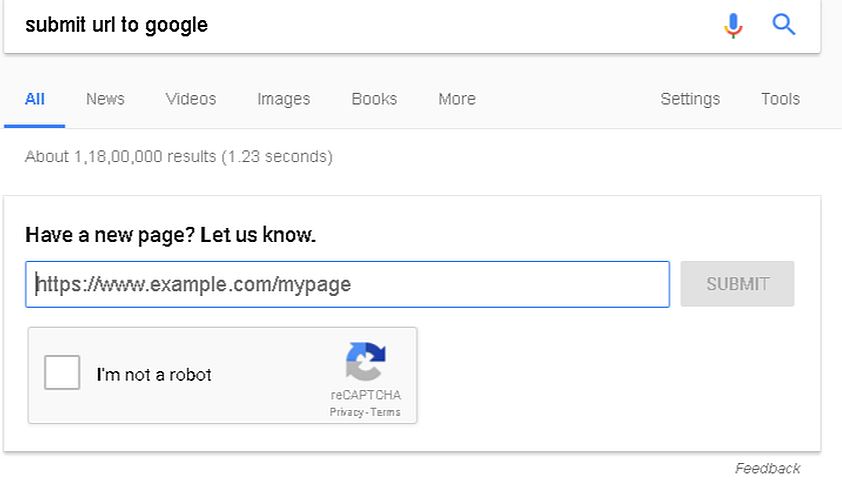The image size is (842, 498).
Task: Expand the search Tools options
Action: point(780,99)
